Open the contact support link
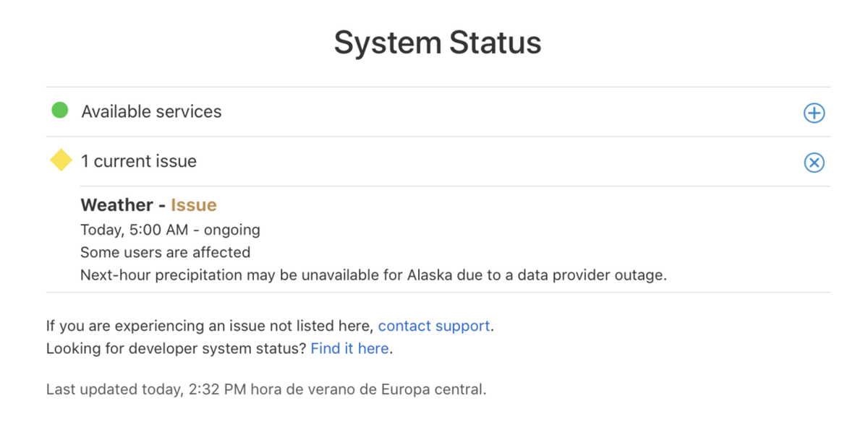Screen dimensions: 868x427 coord(434,326)
